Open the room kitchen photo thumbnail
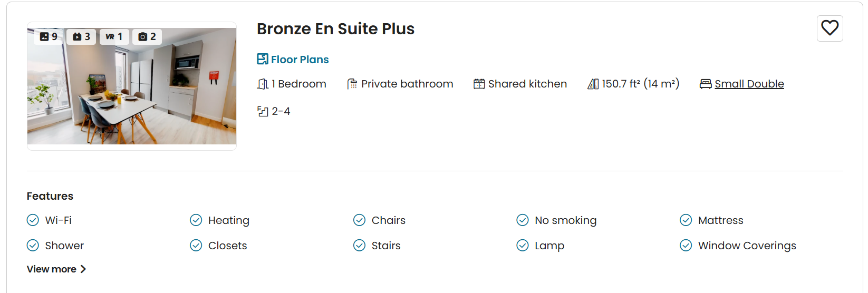This screenshot has height=293, width=868. click(x=132, y=86)
